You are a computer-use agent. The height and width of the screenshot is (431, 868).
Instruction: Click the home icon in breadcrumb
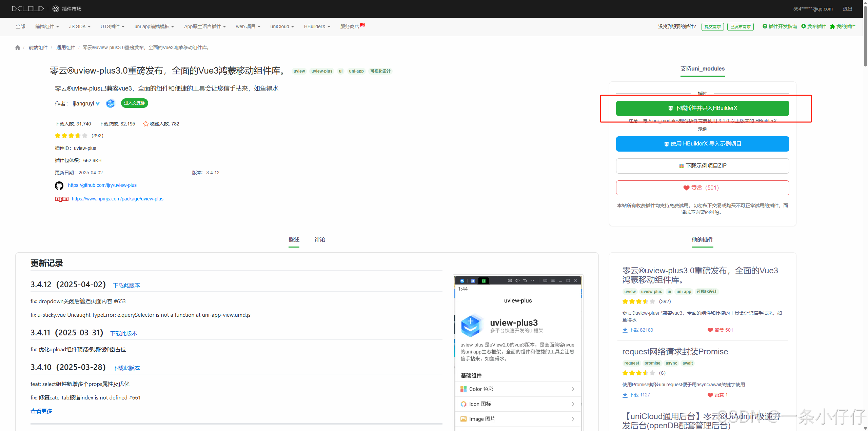[x=18, y=48]
